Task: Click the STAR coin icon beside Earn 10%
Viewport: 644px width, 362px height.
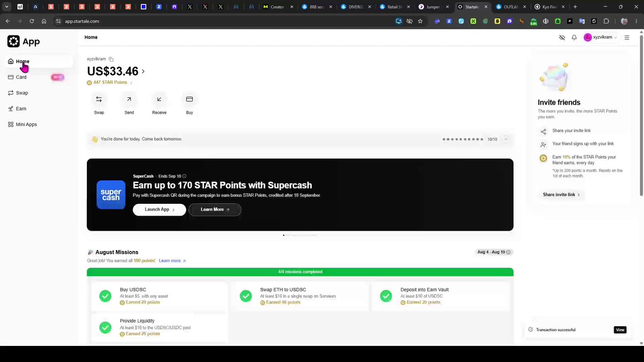Action: click(543, 158)
